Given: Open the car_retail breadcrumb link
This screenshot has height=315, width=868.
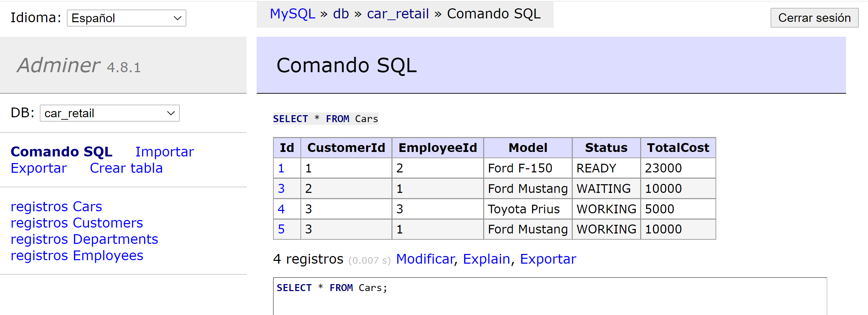Looking at the screenshot, I should [398, 14].
